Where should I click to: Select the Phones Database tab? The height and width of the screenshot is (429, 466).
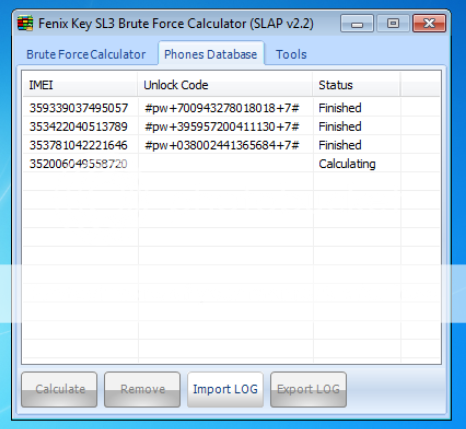pos(211,54)
